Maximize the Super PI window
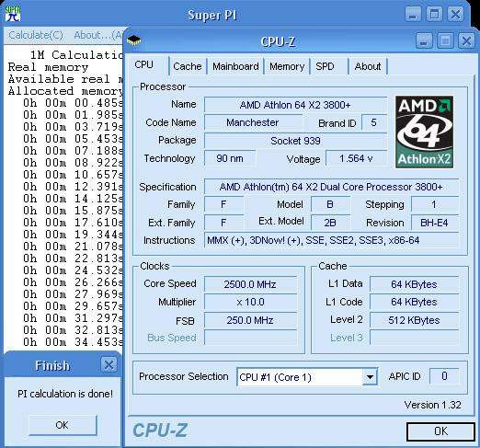 434,14
